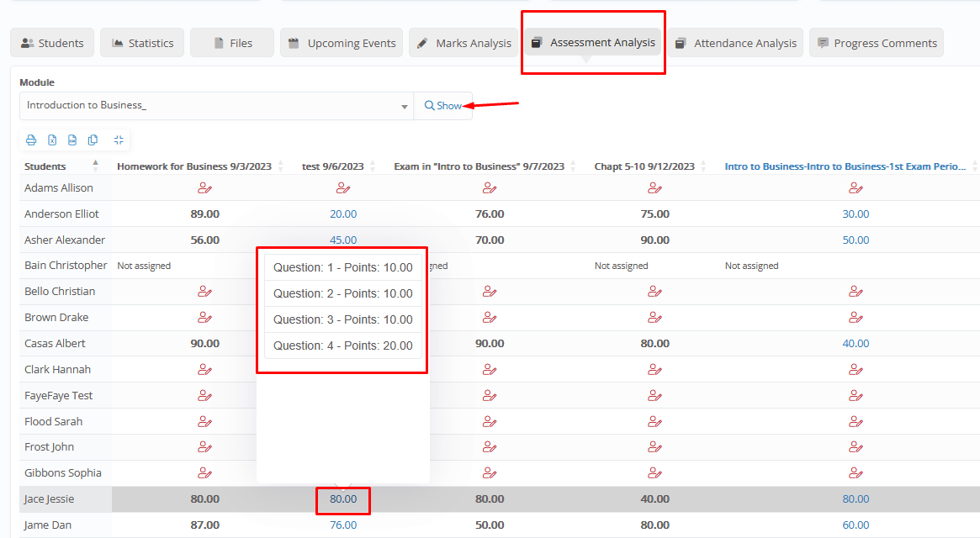Sort table by the Students column arrows

(95, 166)
